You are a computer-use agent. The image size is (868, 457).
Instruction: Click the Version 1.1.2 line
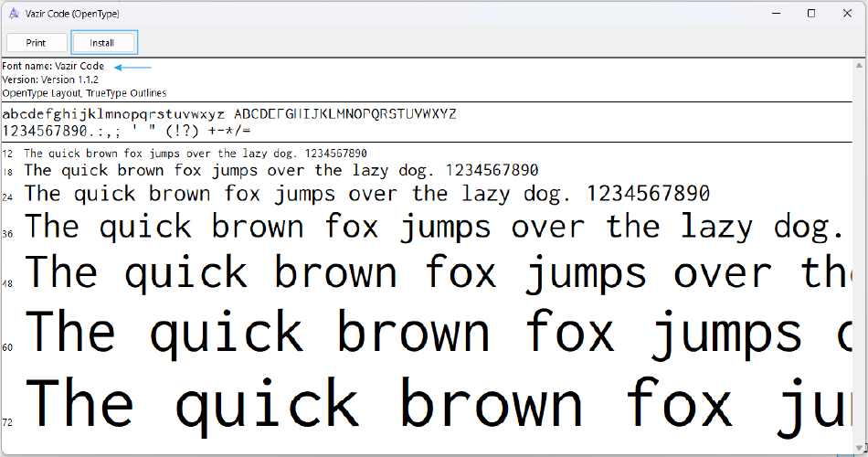(50, 80)
